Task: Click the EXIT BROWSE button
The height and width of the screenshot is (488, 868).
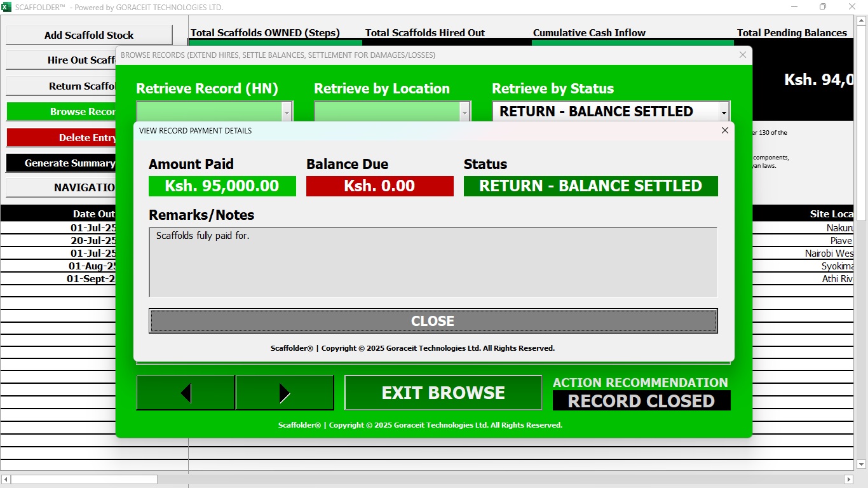Action: (x=443, y=393)
